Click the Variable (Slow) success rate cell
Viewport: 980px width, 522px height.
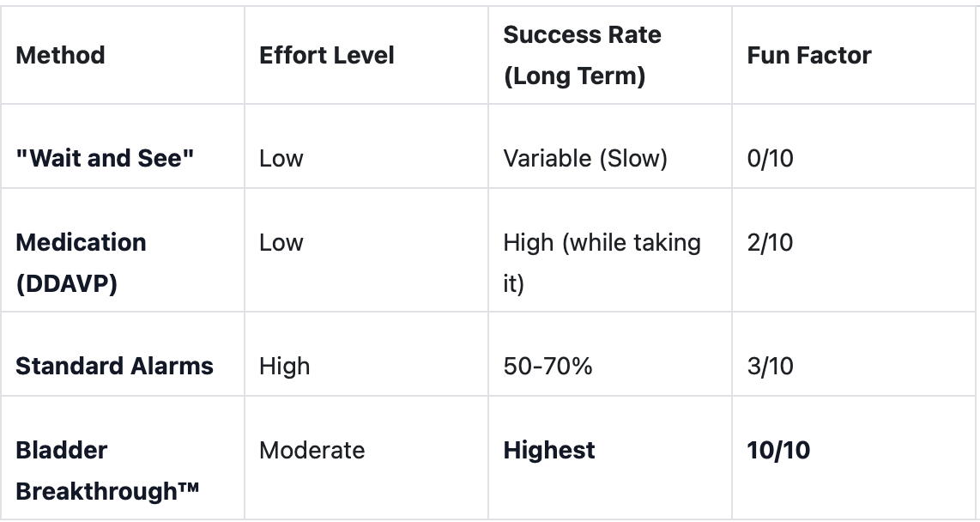point(584,159)
